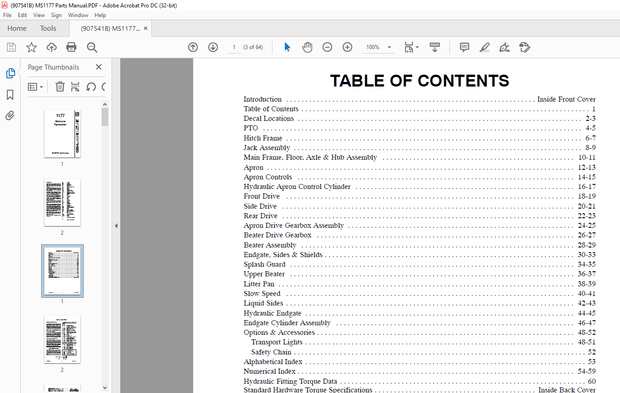Click the page number input field

234,47
